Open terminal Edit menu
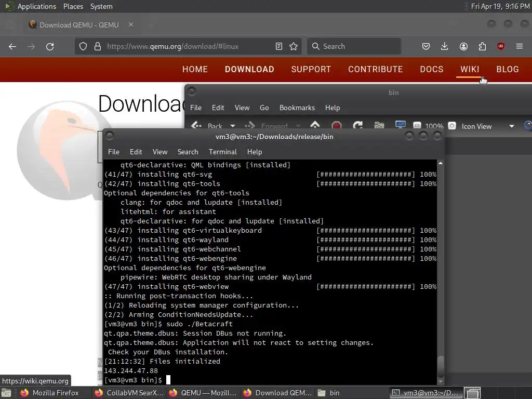The image size is (532, 399). point(136,152)
